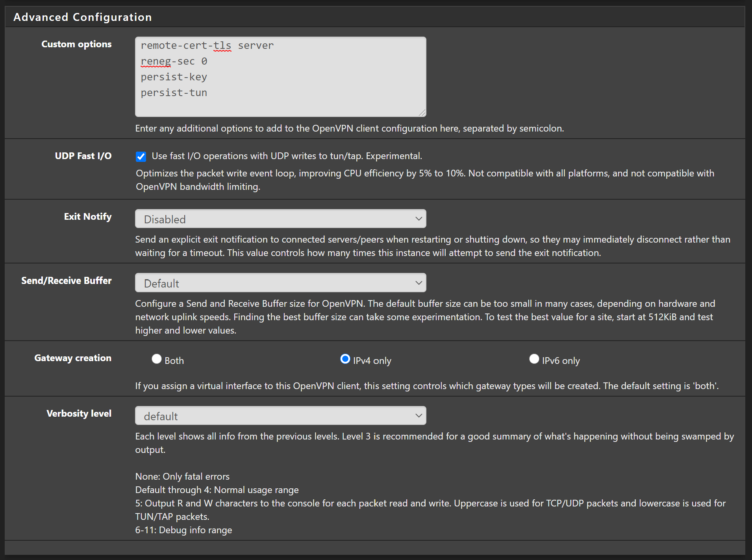Click the 'persist-key' line
Screen dimensions: 752x560
174,77
